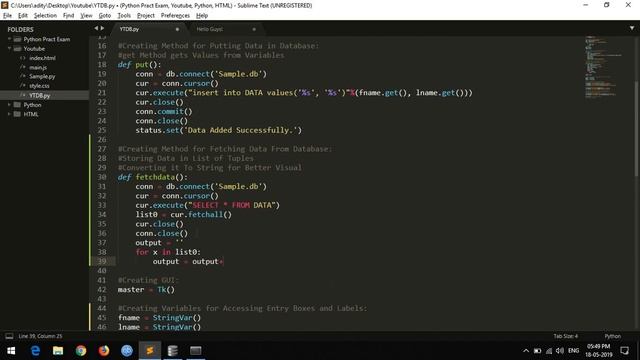The height and width of the screenshot is (360, 640).
Task: Place cursor on 'def put():' line
Action: [x=140, y=64]
